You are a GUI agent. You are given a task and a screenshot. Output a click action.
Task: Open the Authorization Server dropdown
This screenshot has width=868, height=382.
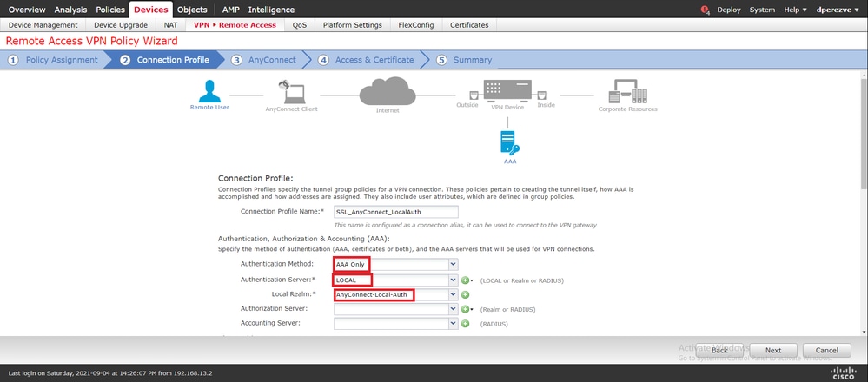[x=454, y=309]
